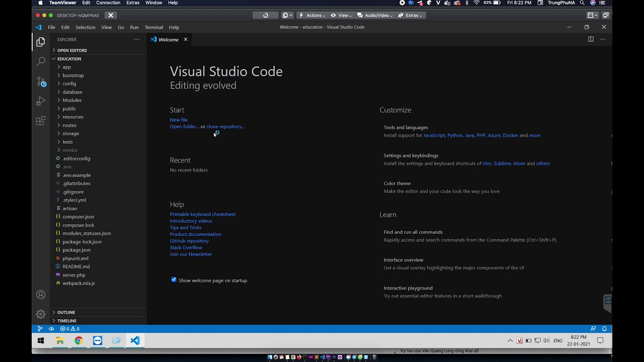The width and height of the screenshot is (644, 362).
Task: Open the Interactive playground walkthrough
Action: [408, 288]
